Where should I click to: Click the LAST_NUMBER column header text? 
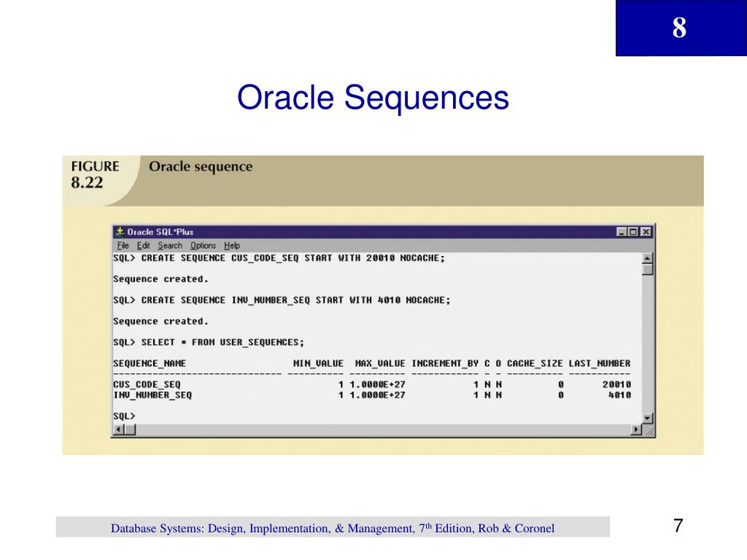click(x=600, y=363)
